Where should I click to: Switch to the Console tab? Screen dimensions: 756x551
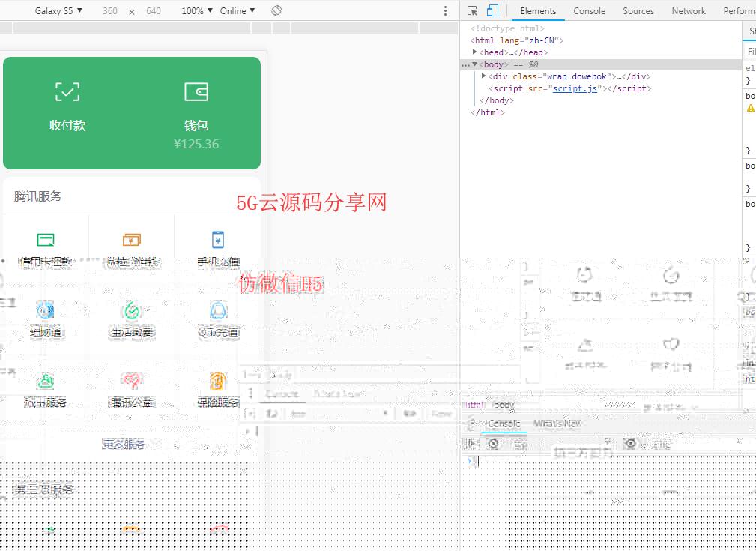point(589,10)
